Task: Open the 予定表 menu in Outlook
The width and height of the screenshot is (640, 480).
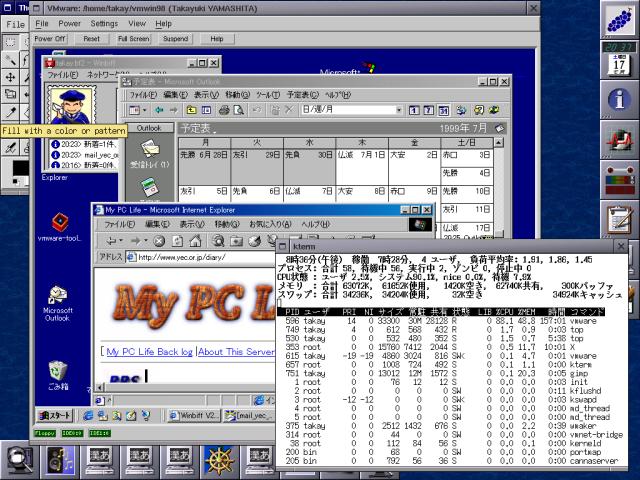Action: [302, 95]
